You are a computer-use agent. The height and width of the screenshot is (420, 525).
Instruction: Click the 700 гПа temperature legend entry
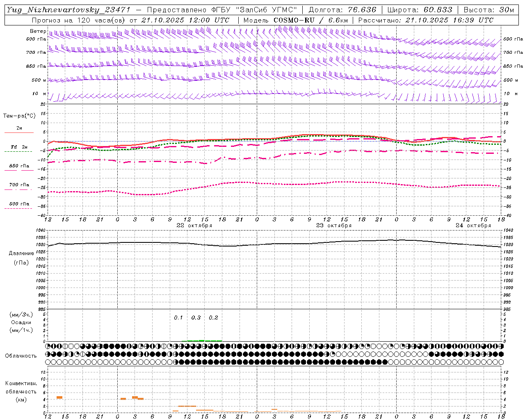19,185
